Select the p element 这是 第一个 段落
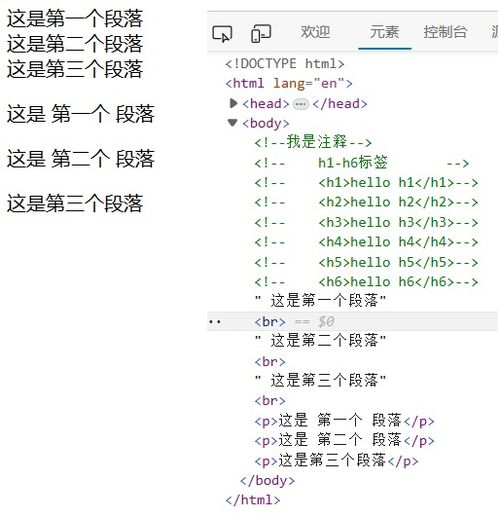Image resolution: width=499 pixels, height=517 pixels. (344, 421)
